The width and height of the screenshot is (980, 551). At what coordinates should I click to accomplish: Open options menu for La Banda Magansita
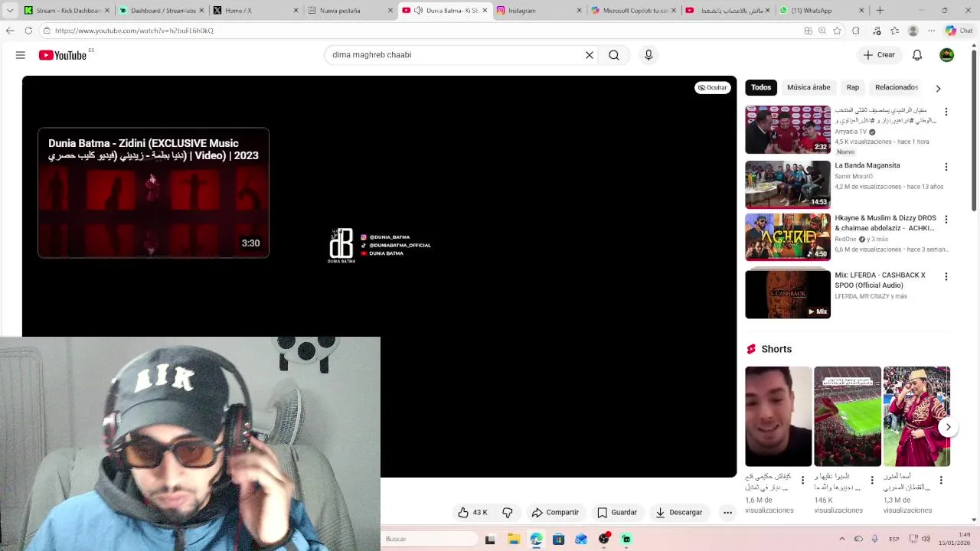pos(946,167)
